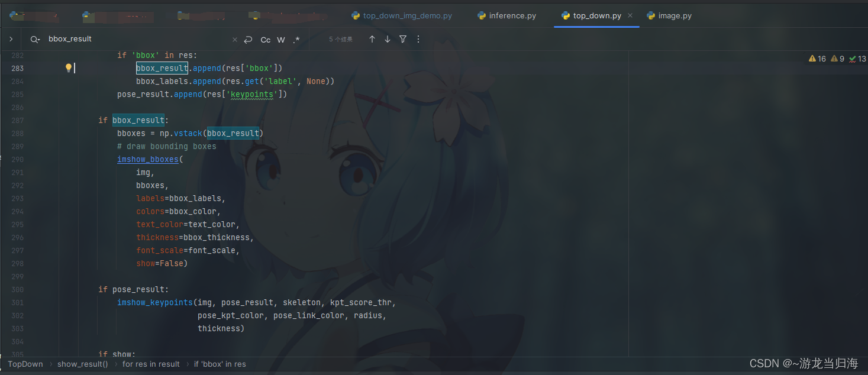Image resolution: width=868 pixels, height=375 pixels.
Task: Open search history magnifier dropdown
Action: [35, 39]
